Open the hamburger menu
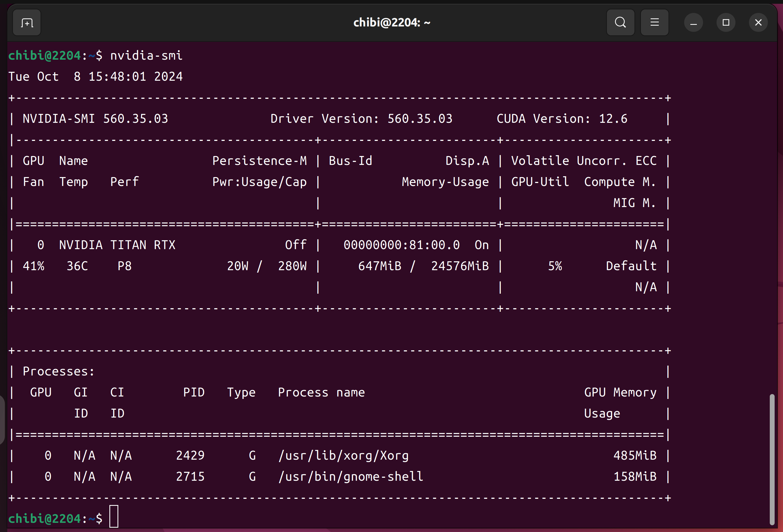Viewport: 783px width, 532px height. (654, 23)
